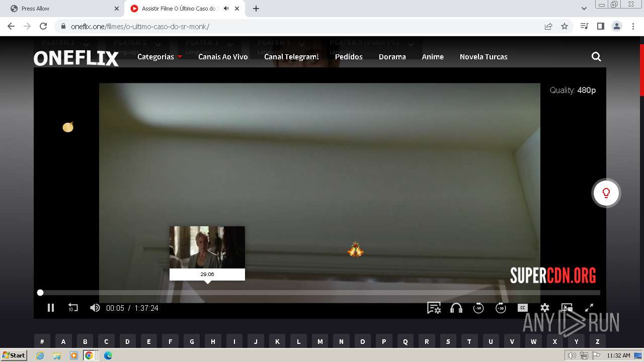Open Canal Telegram! link
This screenshot has height=362, width=644.
[291, 57]
